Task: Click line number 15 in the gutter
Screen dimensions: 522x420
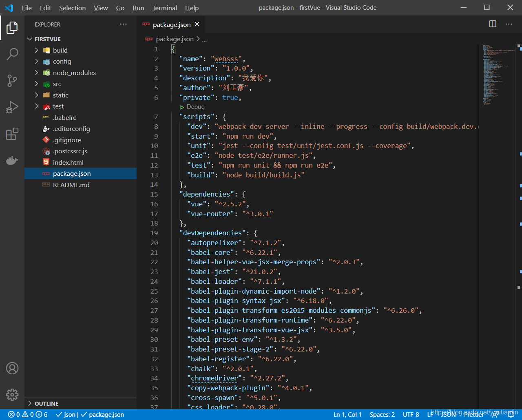Action: pyautogui.click(x=154, y=194)
